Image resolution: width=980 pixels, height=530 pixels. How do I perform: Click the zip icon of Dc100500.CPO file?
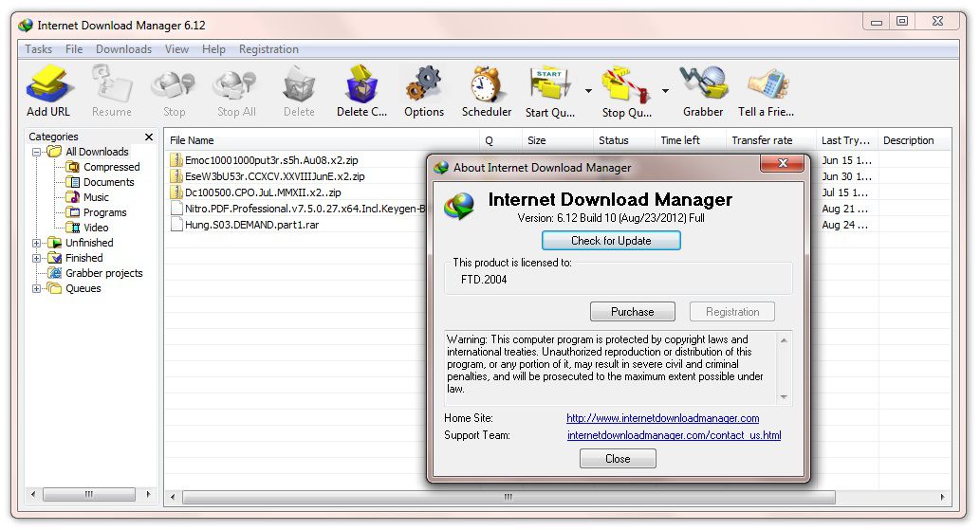(176, 192)
